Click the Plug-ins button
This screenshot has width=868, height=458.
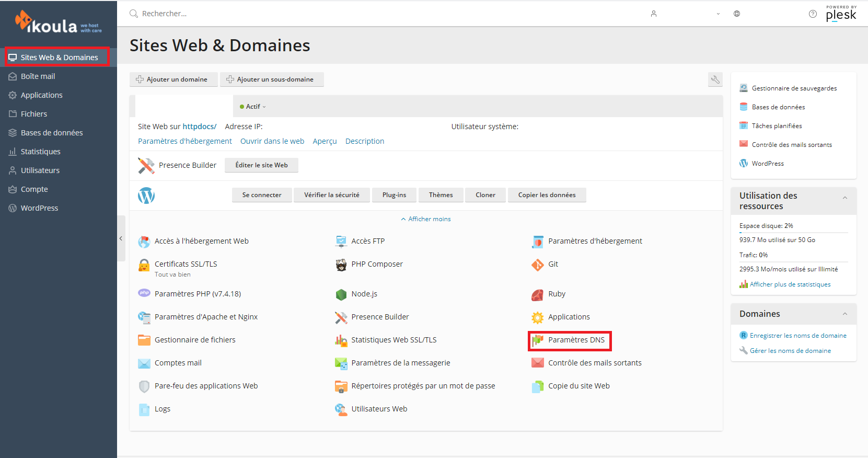394,195
